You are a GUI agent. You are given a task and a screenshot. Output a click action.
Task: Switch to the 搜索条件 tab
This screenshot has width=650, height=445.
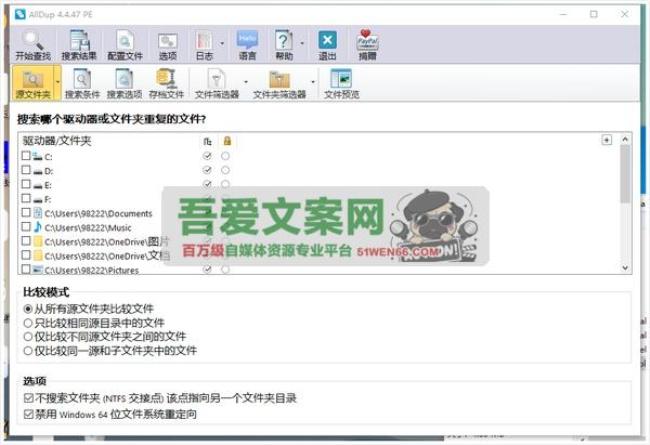[82, 82]
